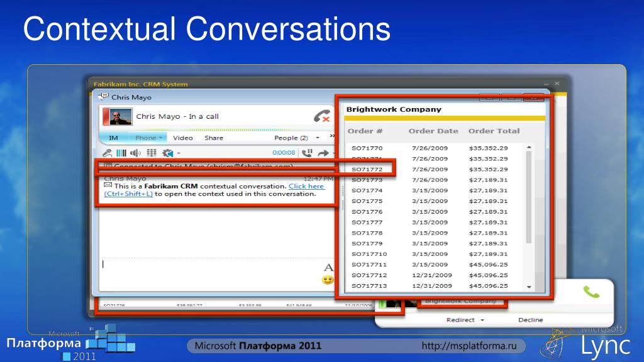Adjust the speaker volume icon

(135, 153)
